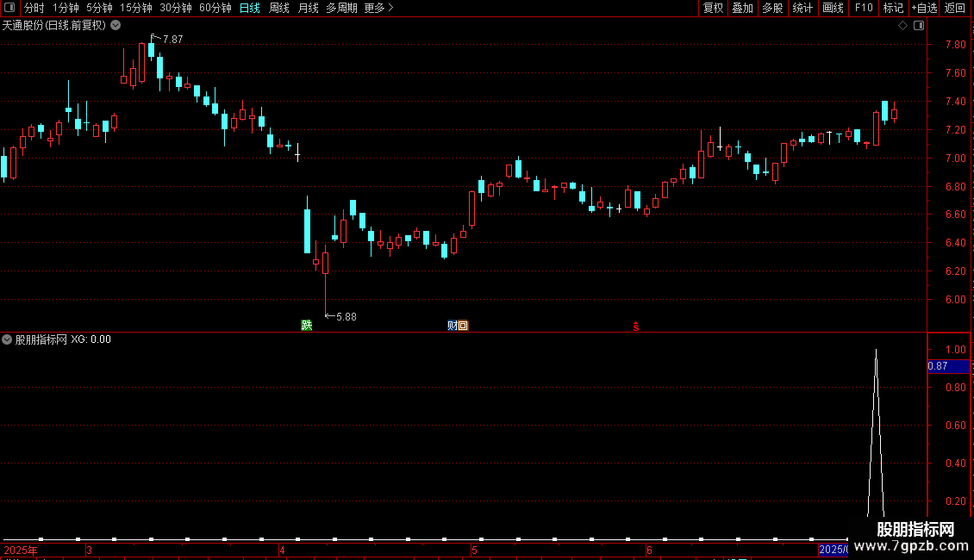Click the 1.00 label on indicator axis
The height and width of the screenshot is (560, 974).
pos(955,350)
